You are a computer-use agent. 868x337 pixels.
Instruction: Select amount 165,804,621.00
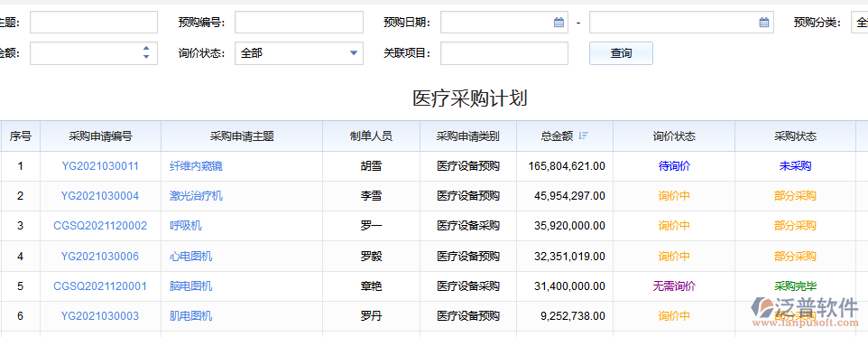(x=567, y=165)
